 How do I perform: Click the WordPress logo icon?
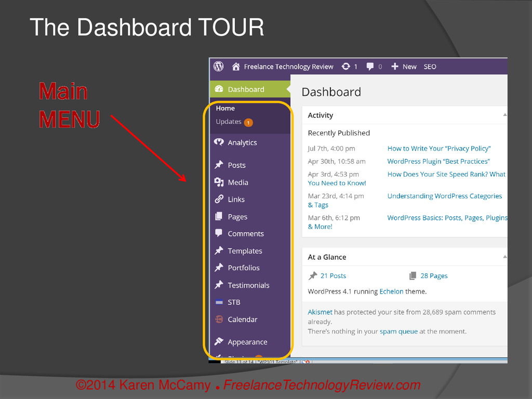219,66
